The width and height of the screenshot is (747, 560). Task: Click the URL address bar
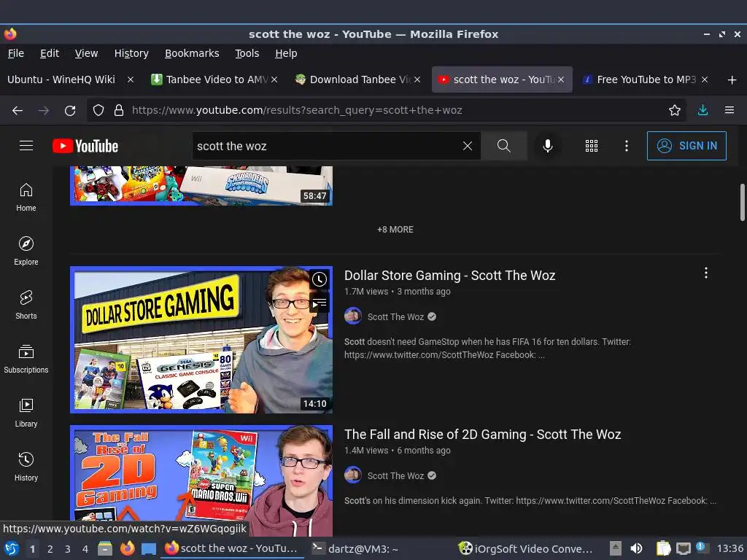386,111
